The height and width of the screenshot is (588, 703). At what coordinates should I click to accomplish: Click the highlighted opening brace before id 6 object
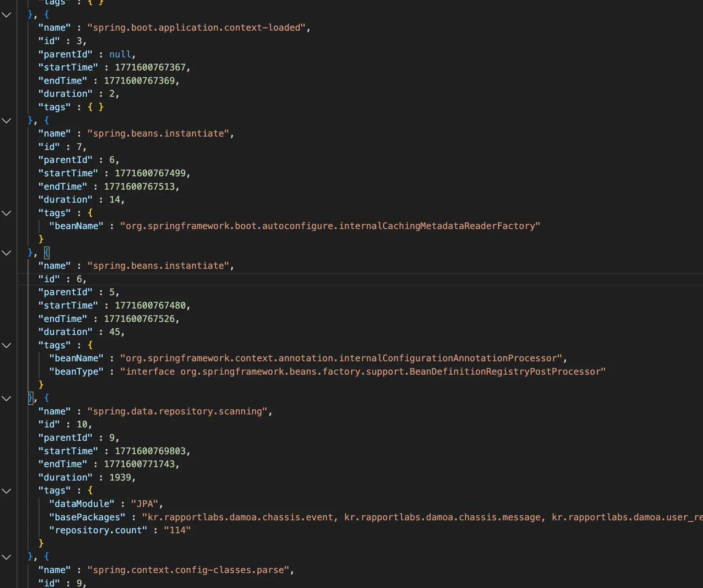[46, 253]
